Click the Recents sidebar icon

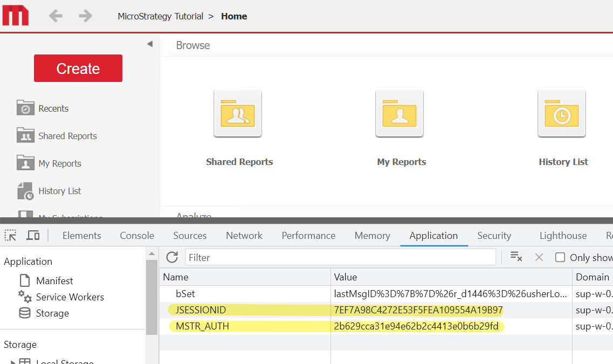[25, 108]
